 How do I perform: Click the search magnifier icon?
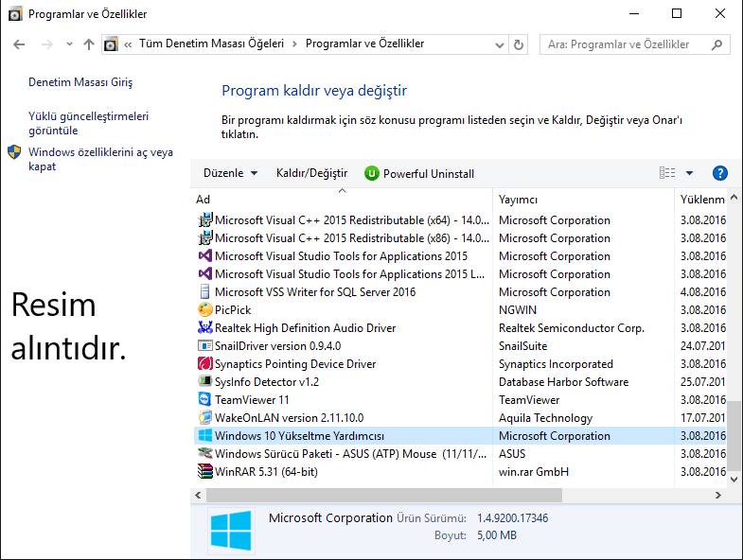tap(716, 44)
